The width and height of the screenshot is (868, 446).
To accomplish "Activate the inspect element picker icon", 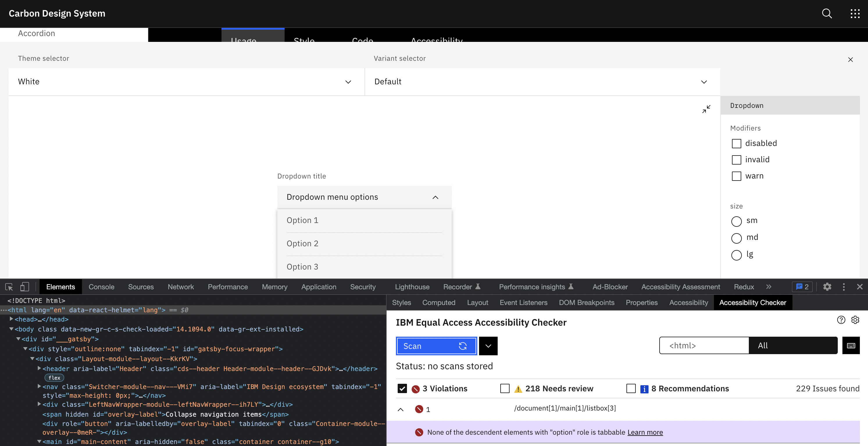I will click(9, 287).
